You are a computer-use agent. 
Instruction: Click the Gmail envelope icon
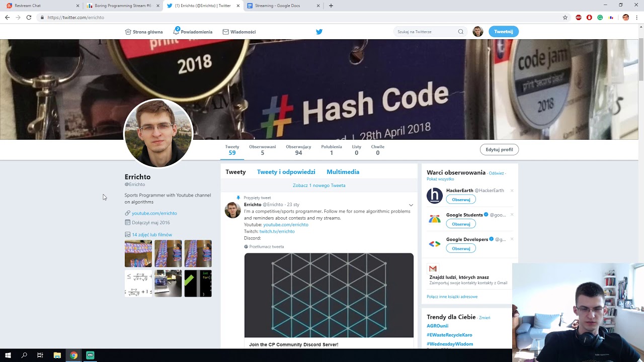click(433, 268)
